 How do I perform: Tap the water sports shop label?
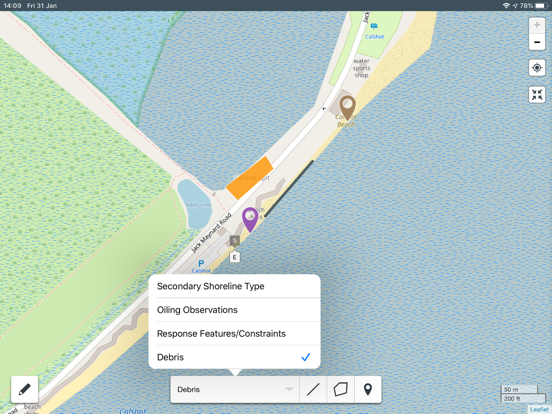coord(361,68)
